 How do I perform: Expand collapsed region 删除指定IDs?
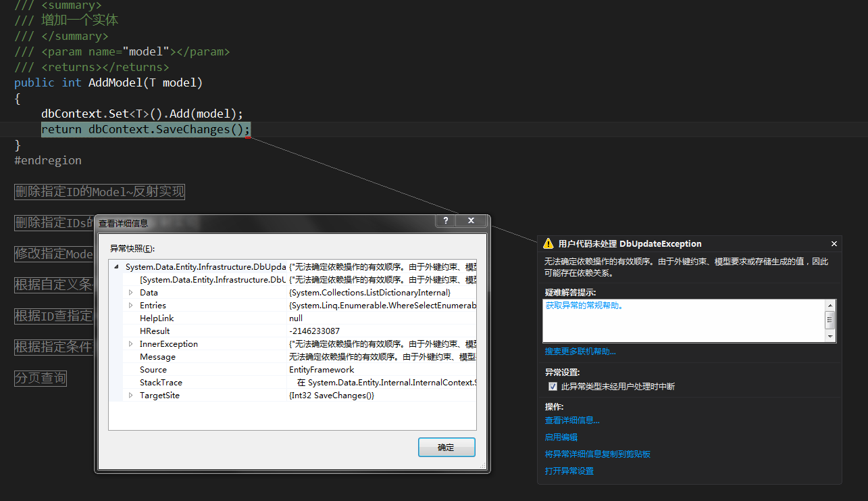(53, 222)
